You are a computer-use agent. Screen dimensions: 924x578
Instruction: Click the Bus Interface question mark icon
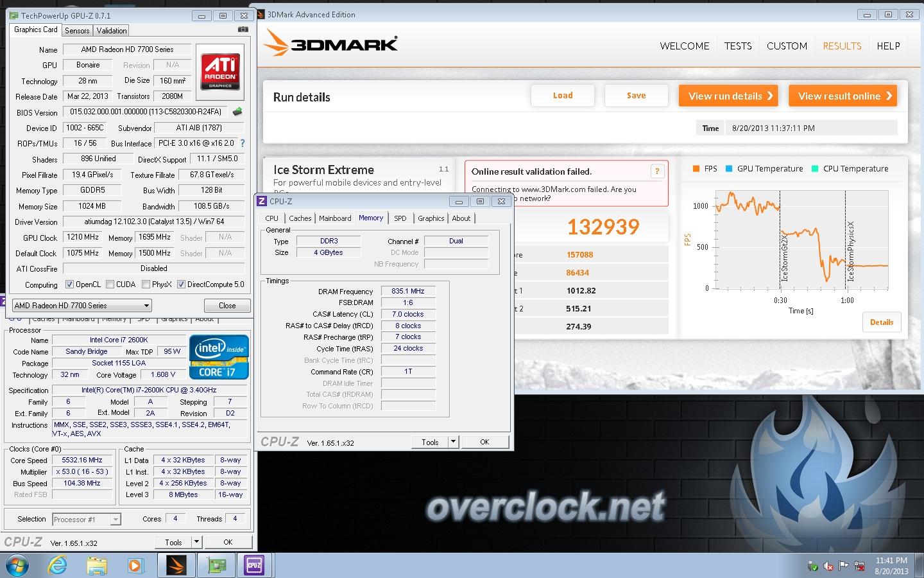coord(242,143)
